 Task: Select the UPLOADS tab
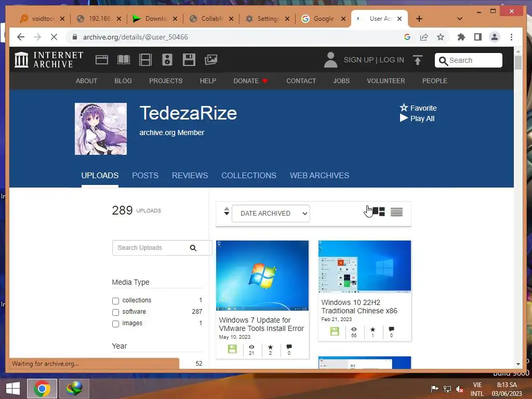click(x=100, y=176)
